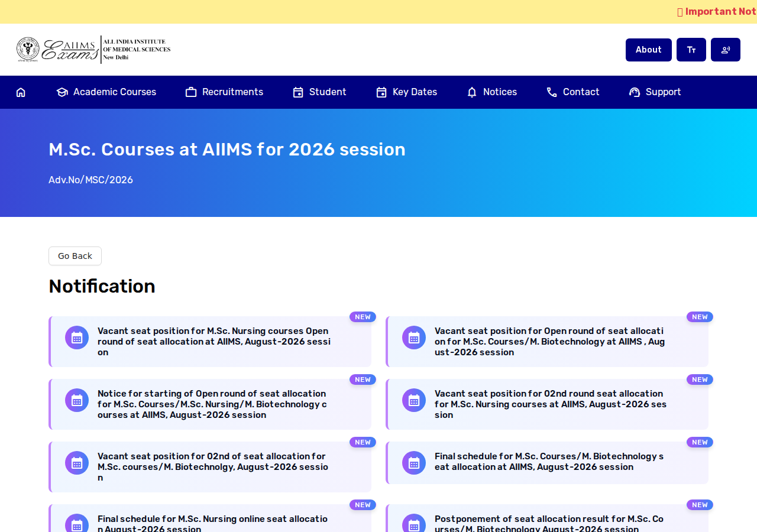
Task: Click the home icon in navigation bar
Action: [21, 92]
